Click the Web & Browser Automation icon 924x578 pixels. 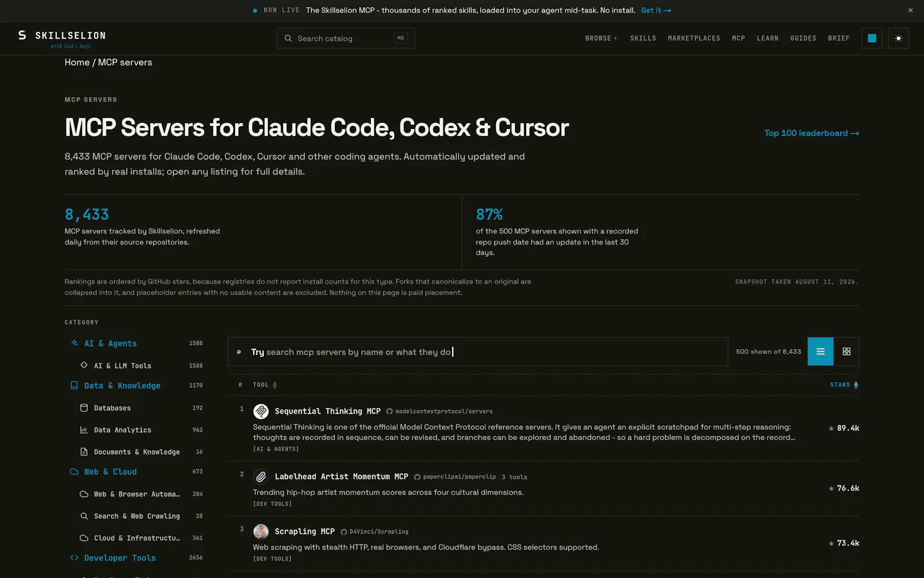pos(84,494)
